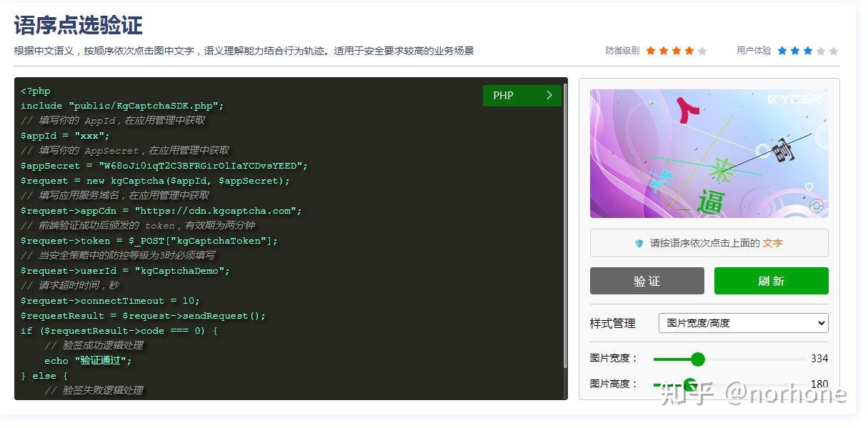Click the shield icon beside the captcha hint
This screenshot has height=428, width=868.
point(639,244)
